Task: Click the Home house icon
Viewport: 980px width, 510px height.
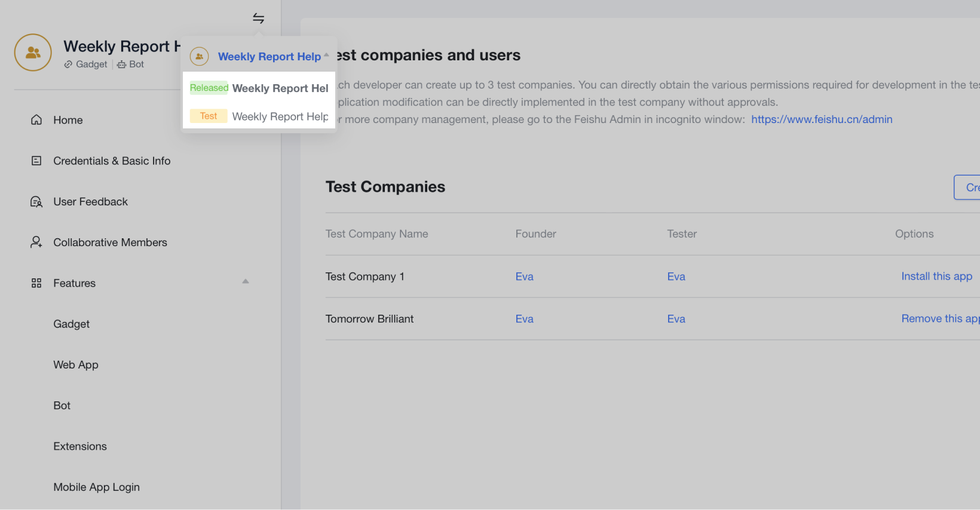Action: click(x=36, y=120)
